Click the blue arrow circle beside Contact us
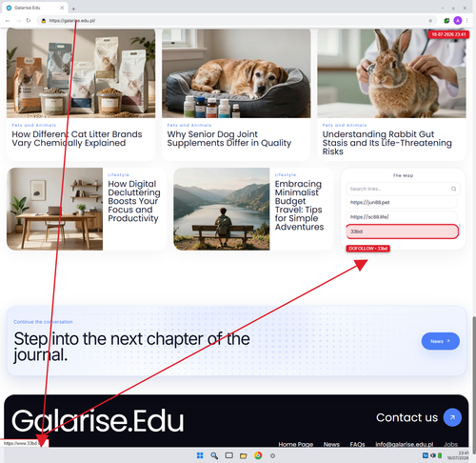The height and width of the screenshot is (463, 476). click(452, 417)
